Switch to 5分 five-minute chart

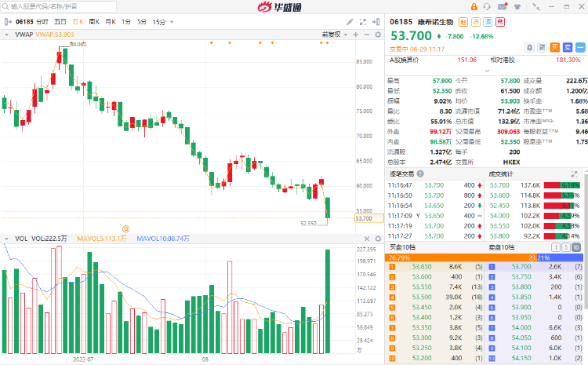click(x=142, y=22)
